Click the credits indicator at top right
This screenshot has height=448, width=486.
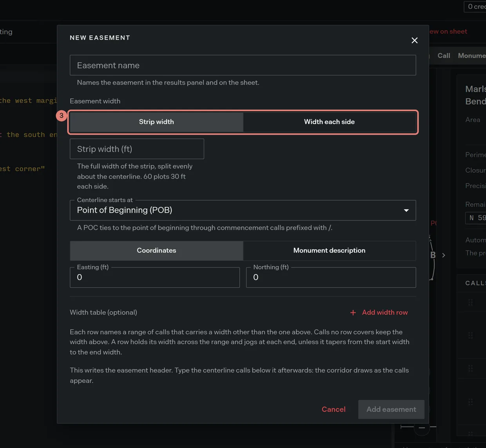[475, 7]
